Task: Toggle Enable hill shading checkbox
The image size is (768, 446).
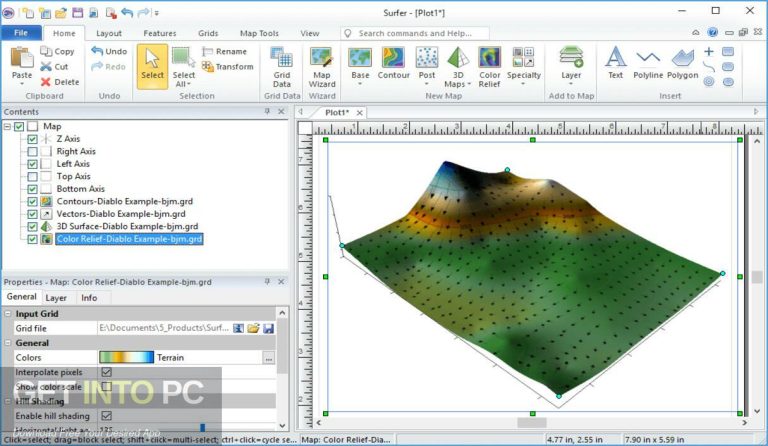Action: pos(106,416)
